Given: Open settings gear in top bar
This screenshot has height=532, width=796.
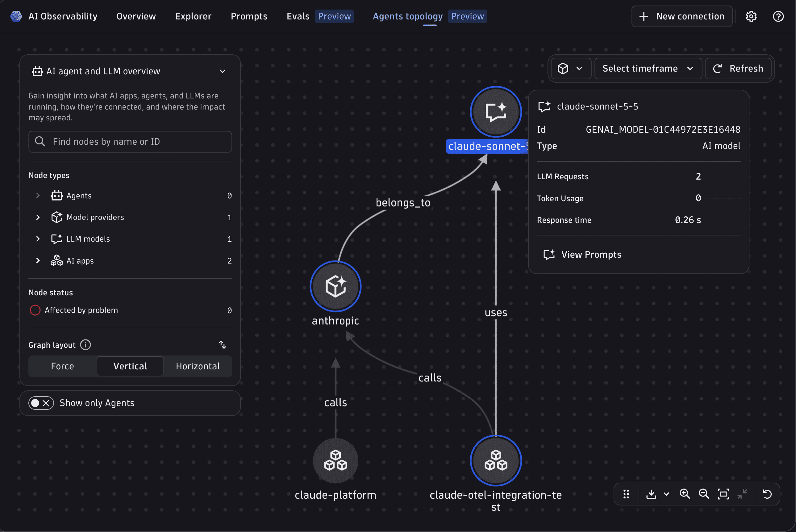Looking at the screenshot, I should pyautogui.click(x=751, y=16).
